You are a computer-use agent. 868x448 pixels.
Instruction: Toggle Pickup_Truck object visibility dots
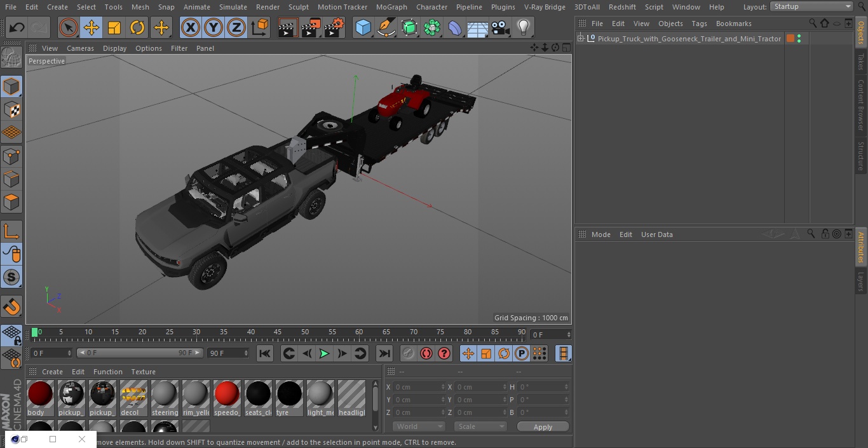(799, 39)
